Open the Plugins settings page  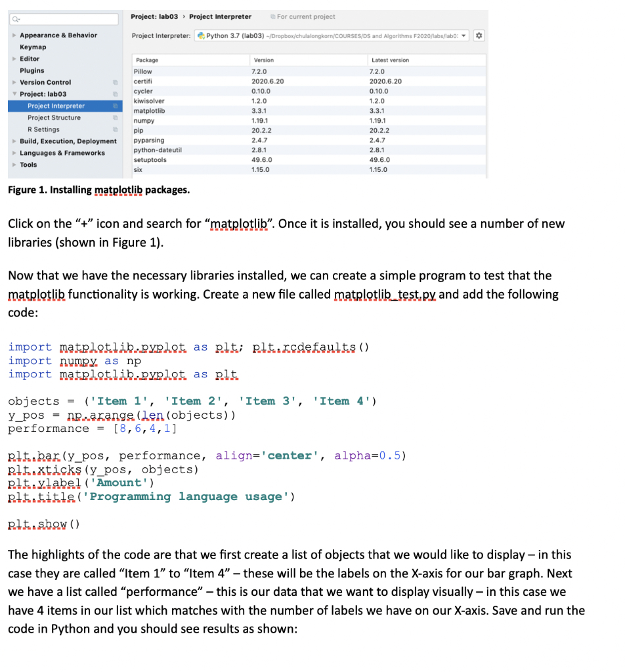(x=32, y=71)
